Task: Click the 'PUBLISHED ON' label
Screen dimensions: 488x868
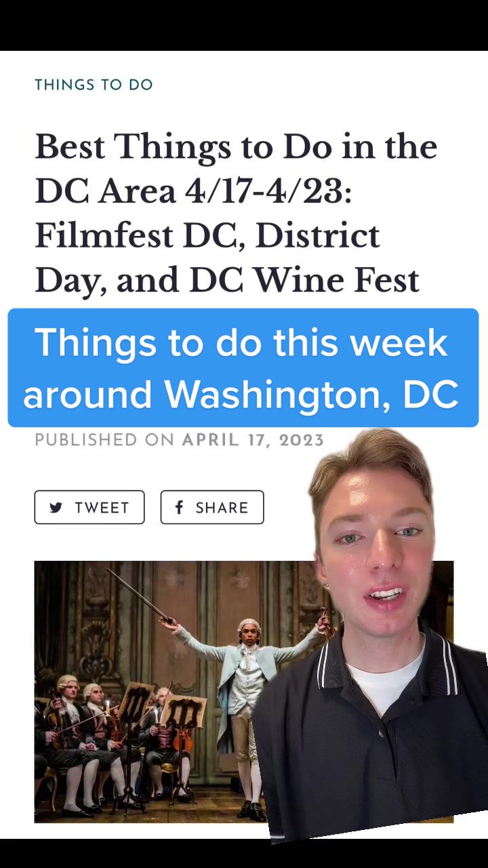Action: (x=105, y=439)
